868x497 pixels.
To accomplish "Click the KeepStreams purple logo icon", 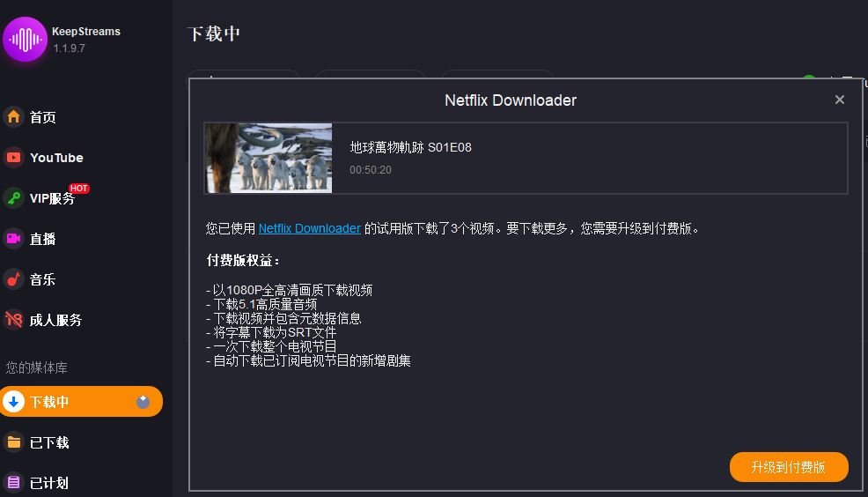I will [x=25, y=40].
